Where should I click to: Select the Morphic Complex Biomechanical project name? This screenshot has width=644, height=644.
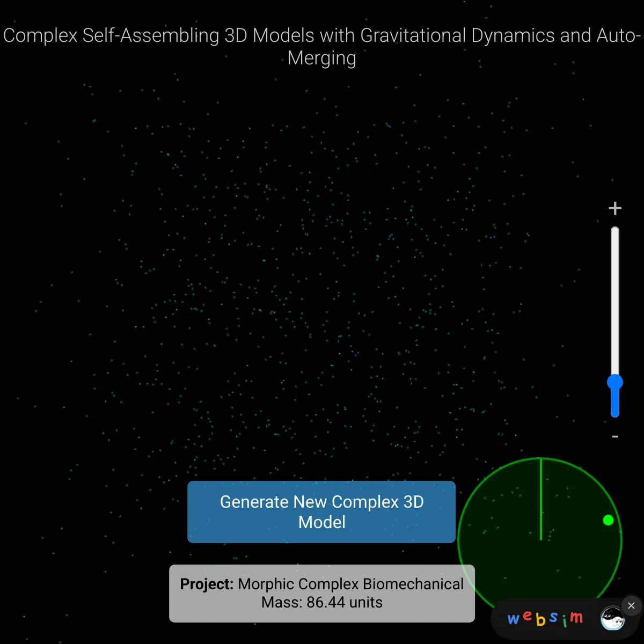pos(350,584)
